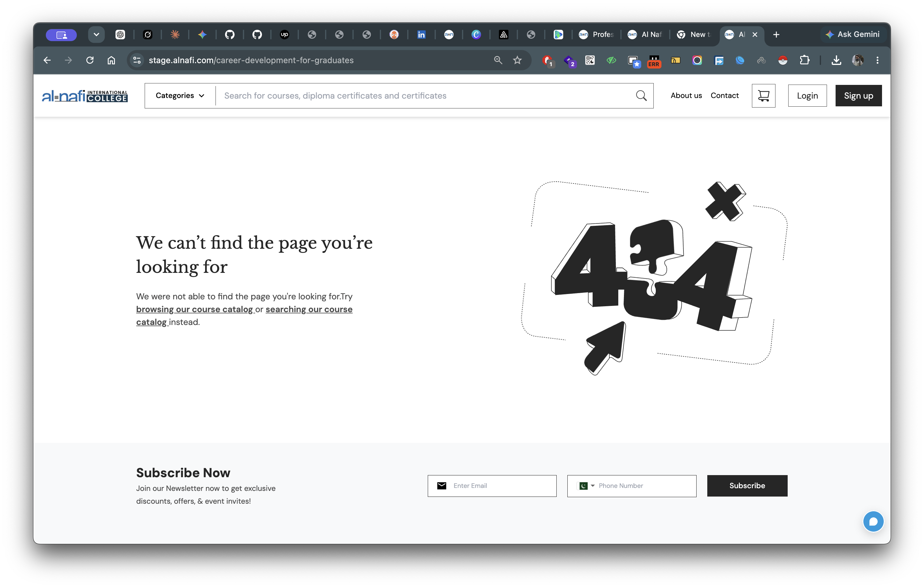This screenshot has width=924, height=588.
Task: Open a new browser tab
Action: pyautogui.click(x=776, y=35)
